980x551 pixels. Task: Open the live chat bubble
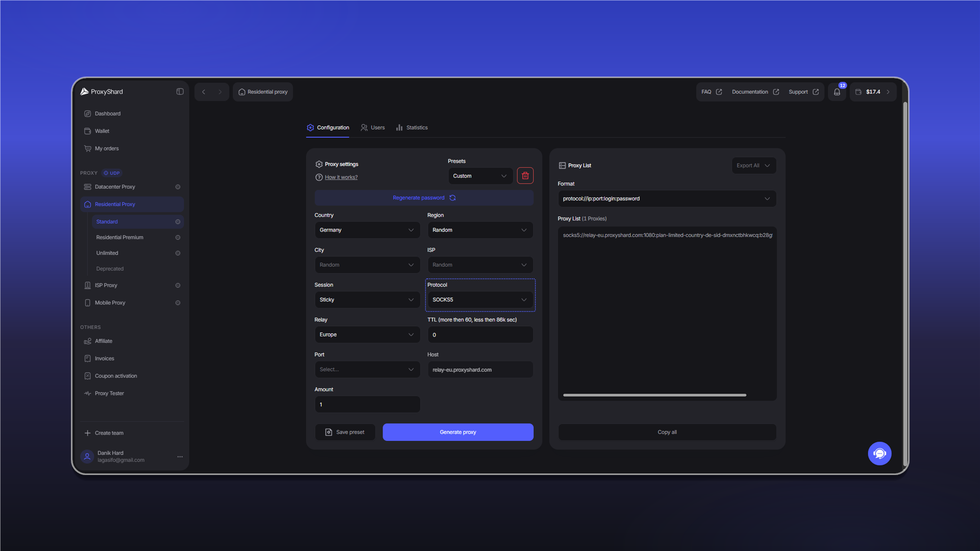tap(879, 453)
